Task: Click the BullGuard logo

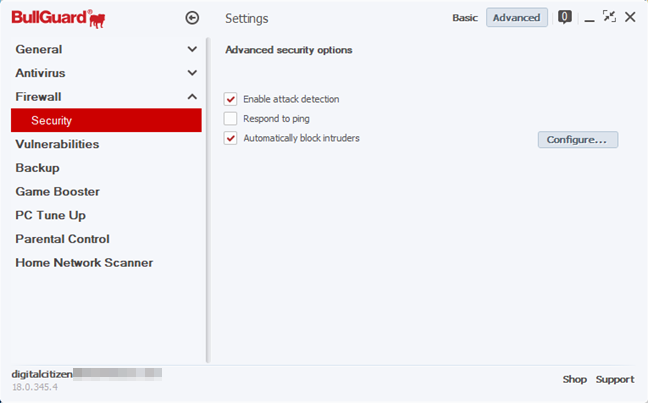Action: tap(58, 19)
